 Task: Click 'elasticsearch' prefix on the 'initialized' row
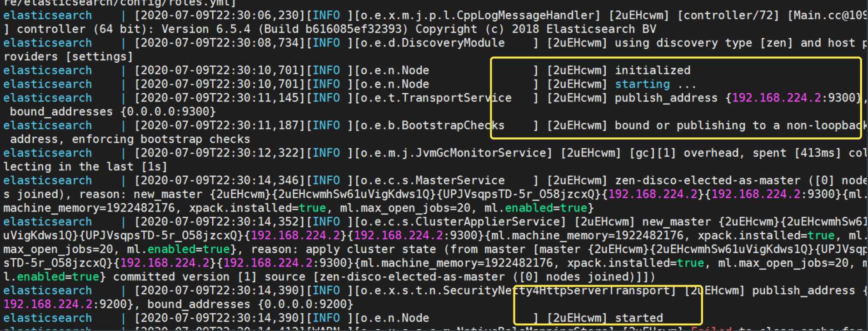[x=48, y=70]
